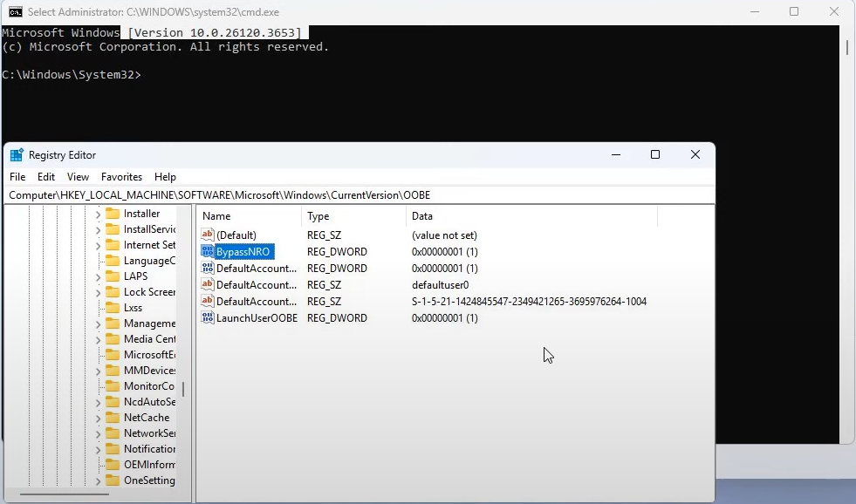Select the LanguageComponents tree item
Image resolution: width=856 pixels, height=504 pixels.
click(149, 261)
